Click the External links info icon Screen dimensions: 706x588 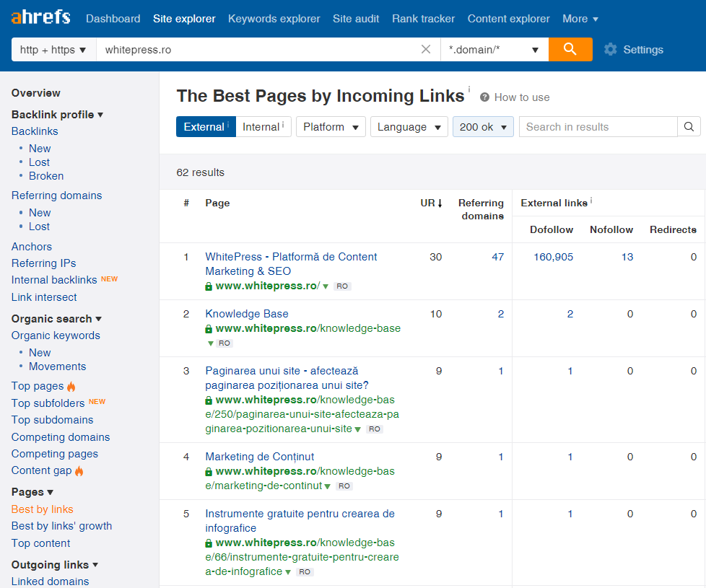click(591, 201)
